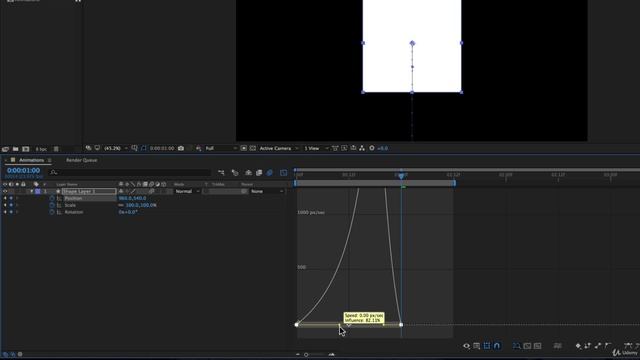Click the reset exposure icon
Screen dimensions: 640x360
coord(372,148)
